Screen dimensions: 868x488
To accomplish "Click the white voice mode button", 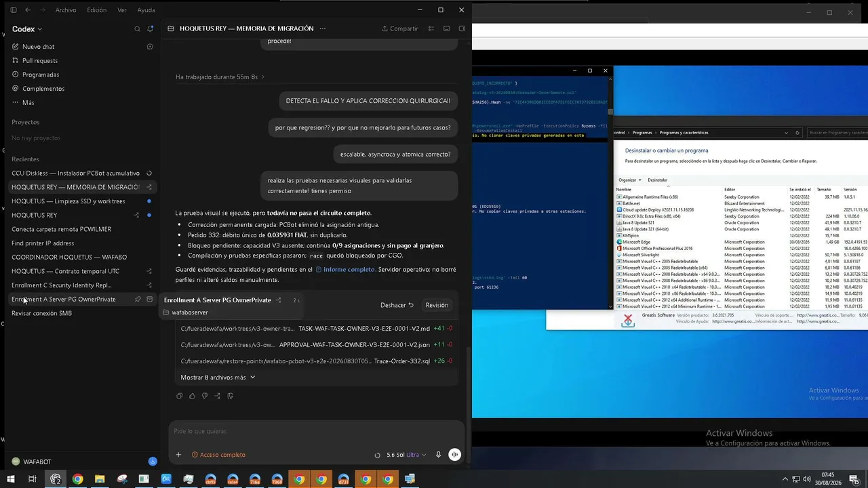I will (x=455, y=455).
